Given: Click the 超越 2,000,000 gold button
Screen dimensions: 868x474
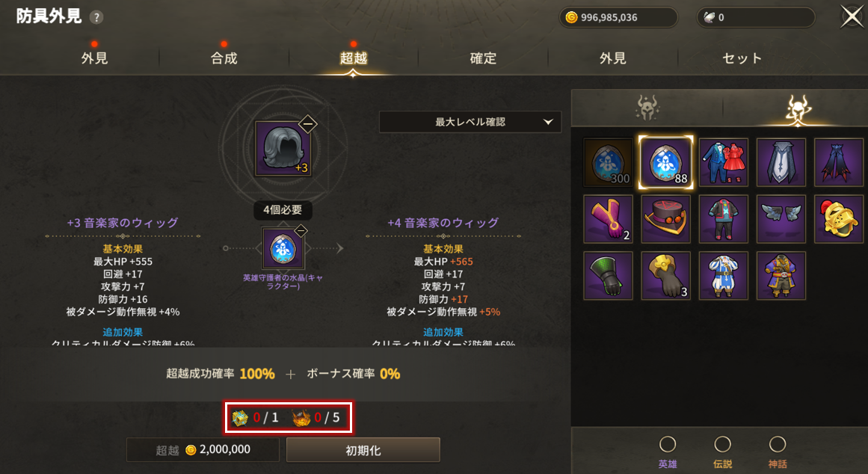Looking at the screenshot, I should tap(203, 449).
